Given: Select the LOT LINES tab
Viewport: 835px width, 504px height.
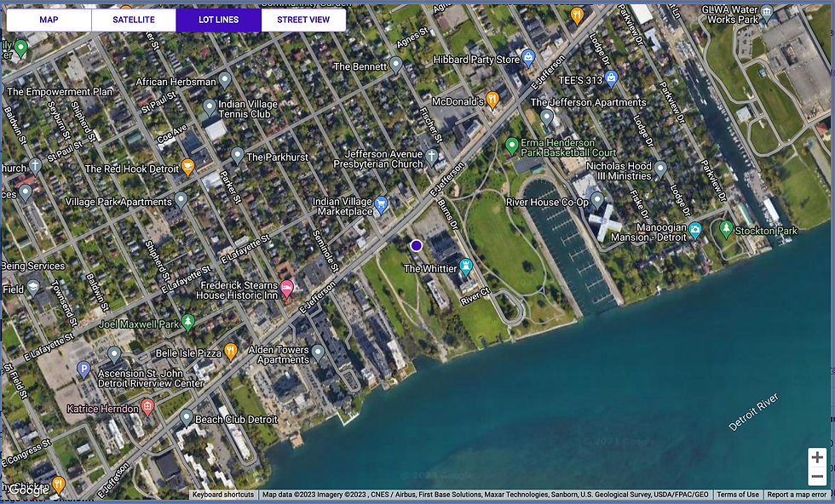Looking at the screenshot, I should (x=218, y=20).
